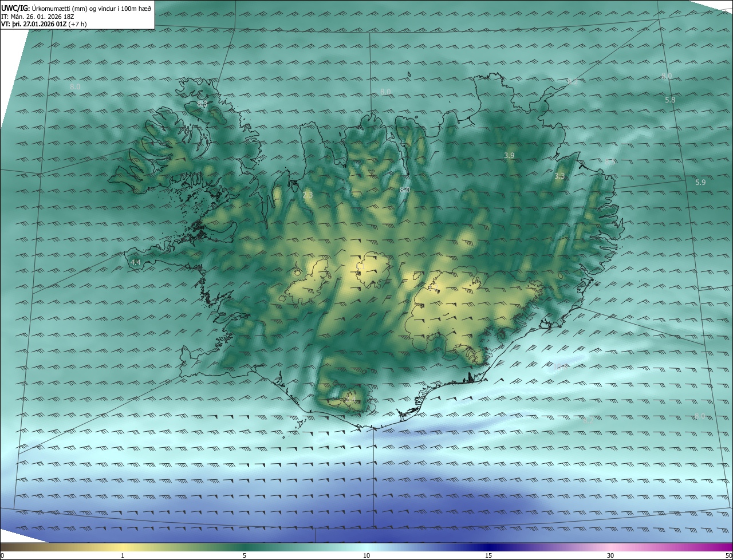Click the '5' tick label on the color scale
This screenshot has height=560, width=733.
[x=245, y=555]
